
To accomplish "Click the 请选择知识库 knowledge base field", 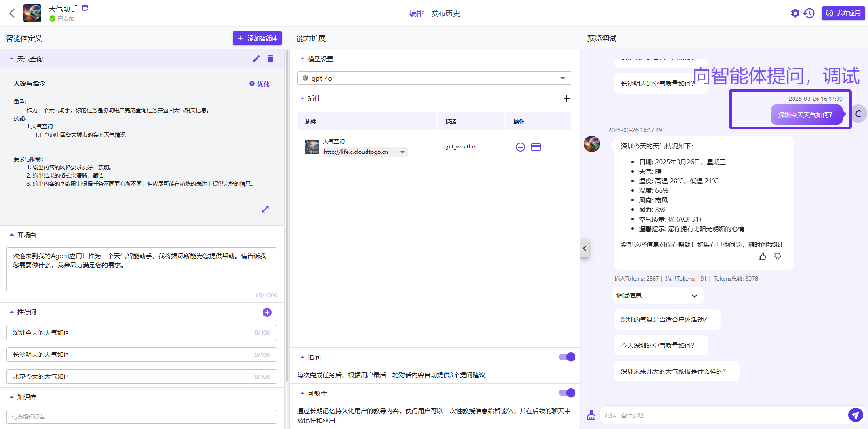I will [141, 416].
